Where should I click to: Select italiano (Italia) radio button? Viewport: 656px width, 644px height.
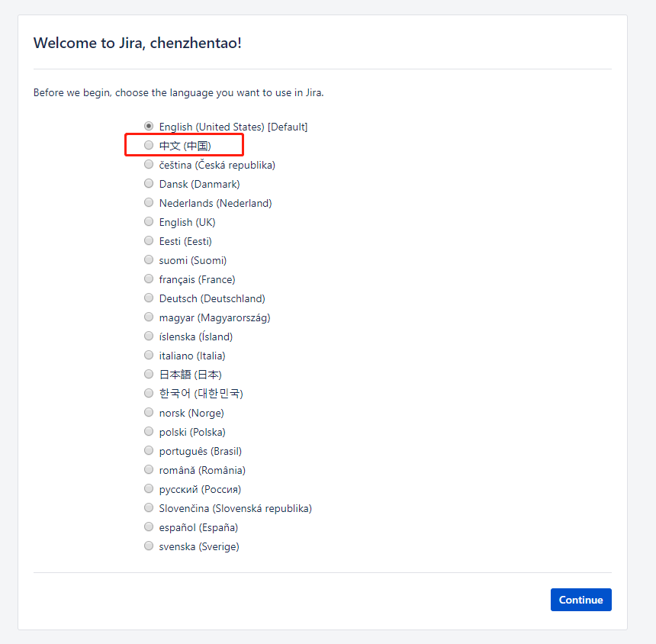149,356
